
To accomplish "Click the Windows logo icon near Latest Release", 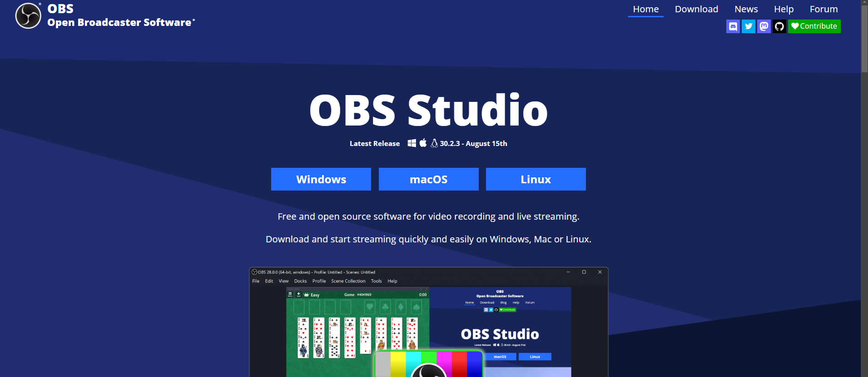I will pos(412,143).
